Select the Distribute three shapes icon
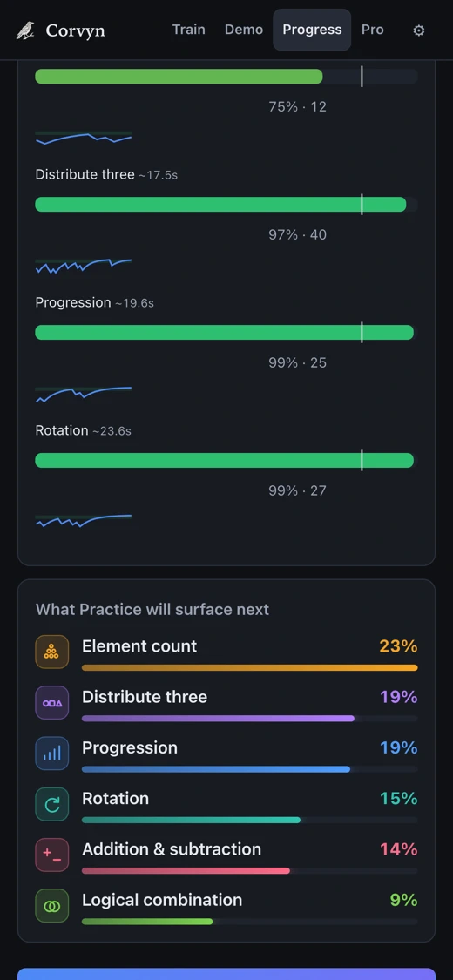The height and width of the screenshot is (980, 453). click(52, 702)
